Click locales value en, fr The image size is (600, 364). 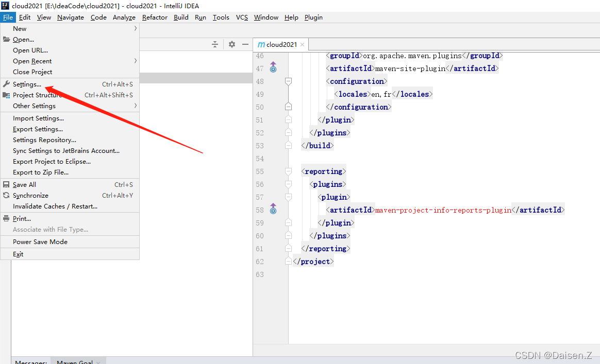click(381, 94)
